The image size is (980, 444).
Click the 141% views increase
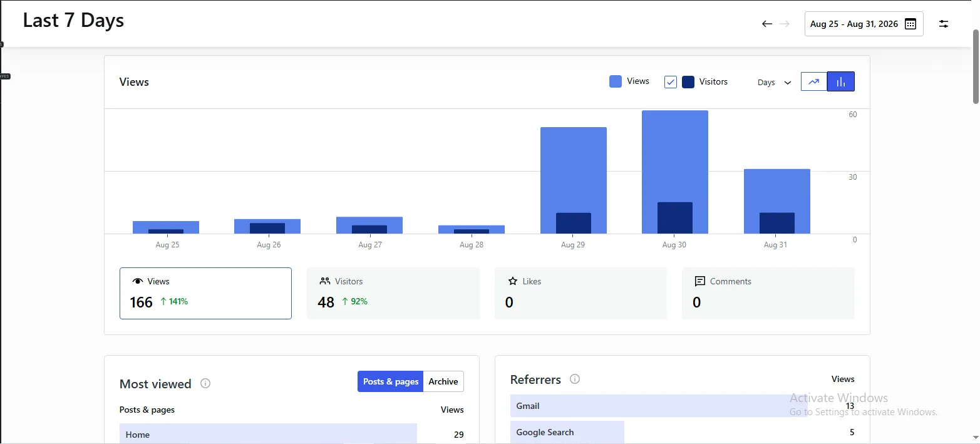pos(174,301)
